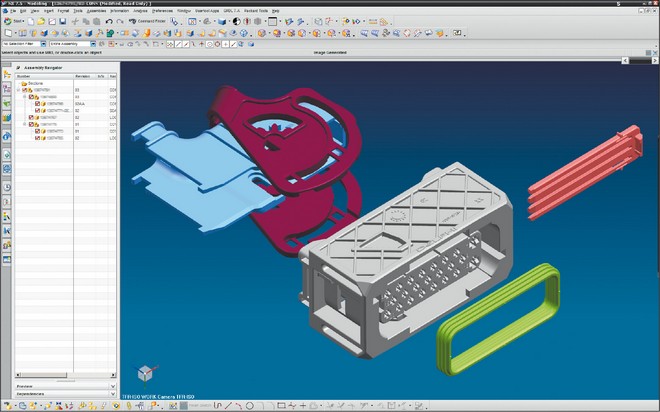The height and width of the screenshot is (412, 660).
Task: Click the Undo arrow icon
Action: pos(108,20)
